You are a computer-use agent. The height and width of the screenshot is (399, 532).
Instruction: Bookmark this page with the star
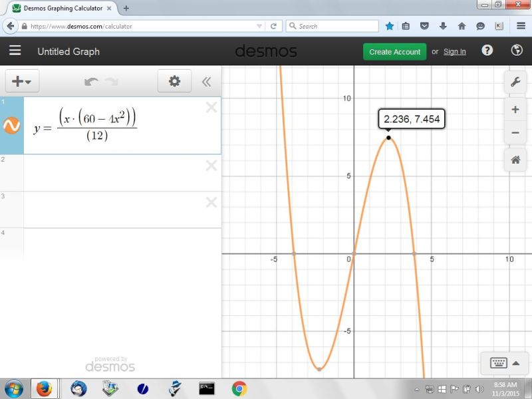click(x=390, y=26)
